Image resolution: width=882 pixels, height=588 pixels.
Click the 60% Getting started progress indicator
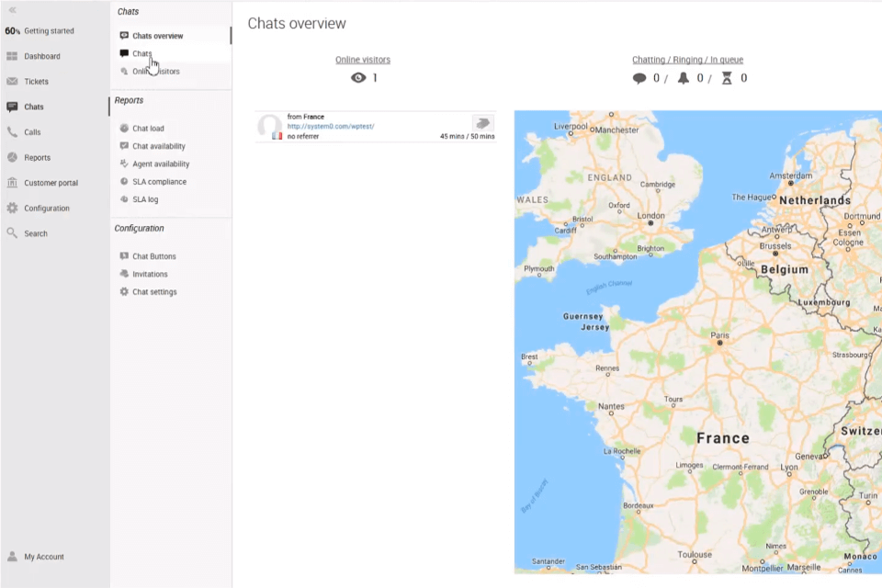pyautogui.click(x=12, y=30)
